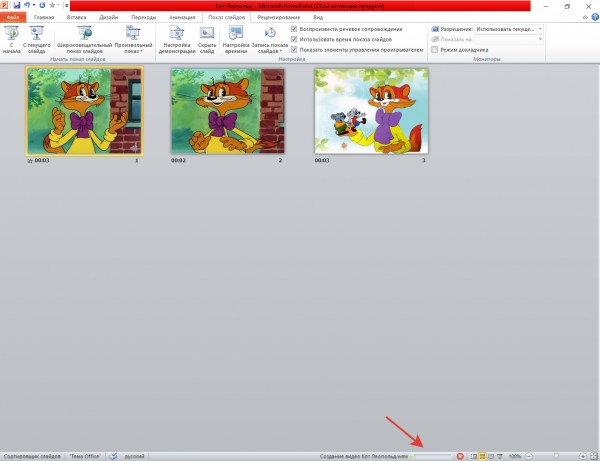The height and width of the screenshot is (461, 600).
Task: Switch to the Переходы tab
Action: [x=143, y=17]
